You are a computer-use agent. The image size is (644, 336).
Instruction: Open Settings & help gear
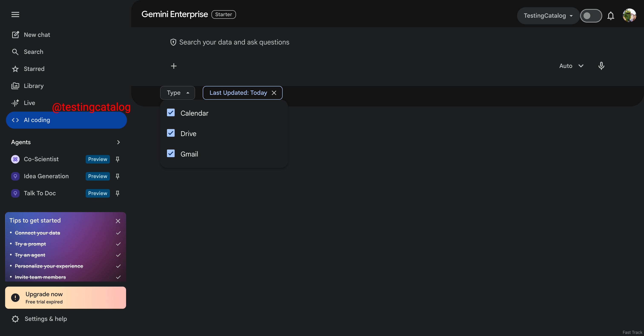coord(15,319)
